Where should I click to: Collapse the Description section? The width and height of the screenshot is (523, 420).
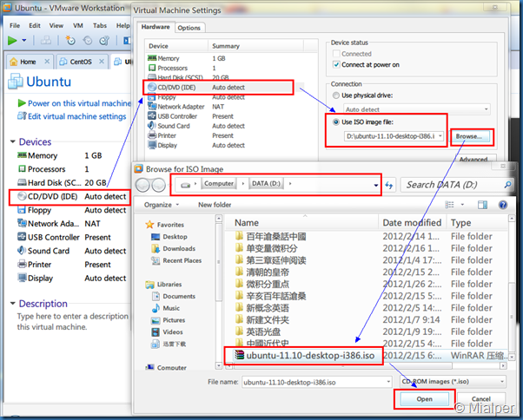pyautogui.click(x=13, y=304)
